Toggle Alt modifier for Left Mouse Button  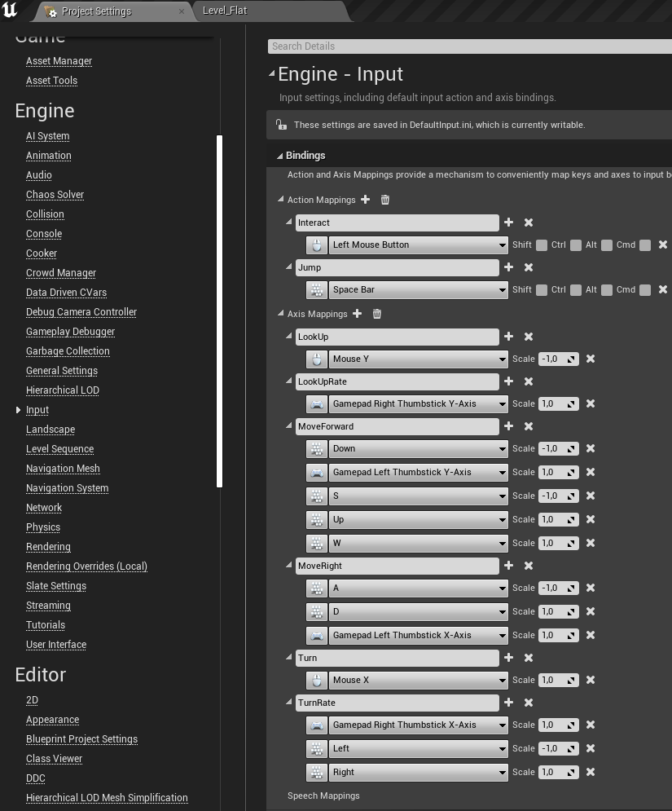coord(607,245)
